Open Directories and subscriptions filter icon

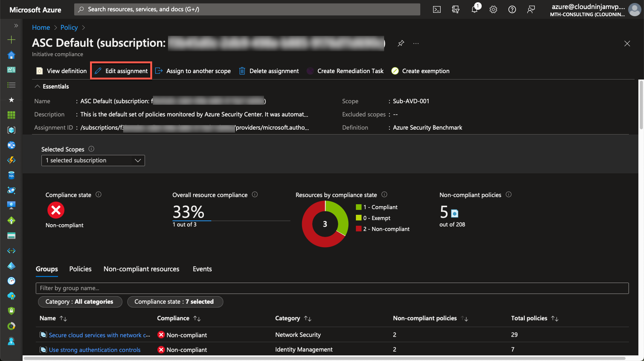456,9
